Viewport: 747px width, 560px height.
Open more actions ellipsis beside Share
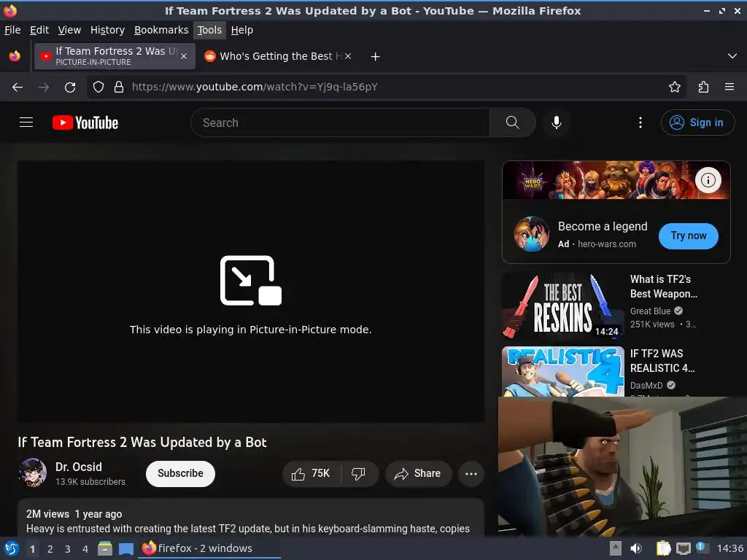click(471, 474)
